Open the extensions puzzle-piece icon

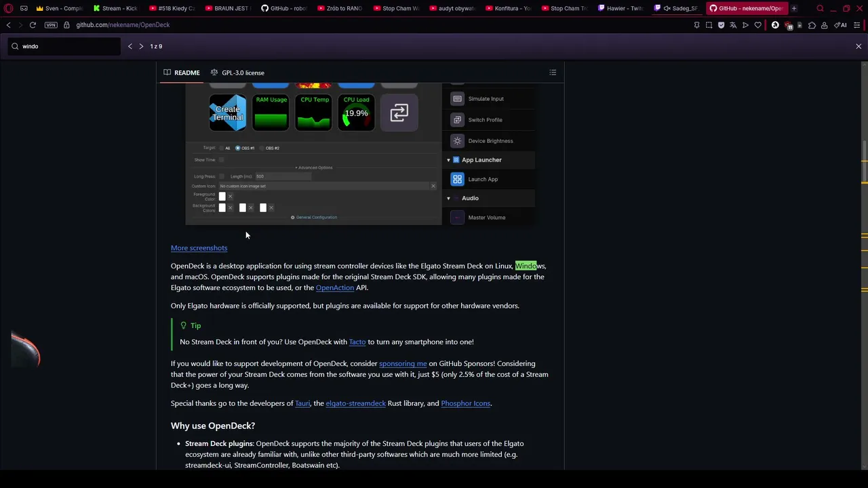[x=812, y=25]
